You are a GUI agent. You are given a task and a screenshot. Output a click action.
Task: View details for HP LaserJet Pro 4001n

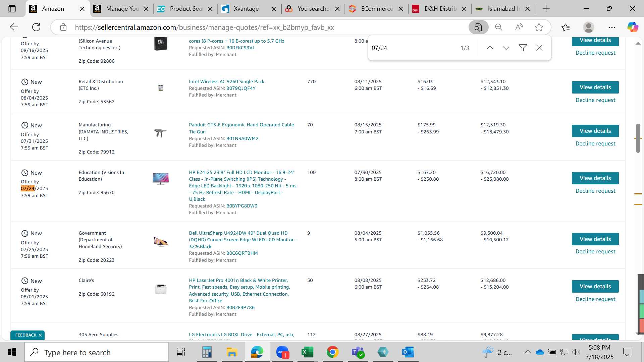pos(595,286)
